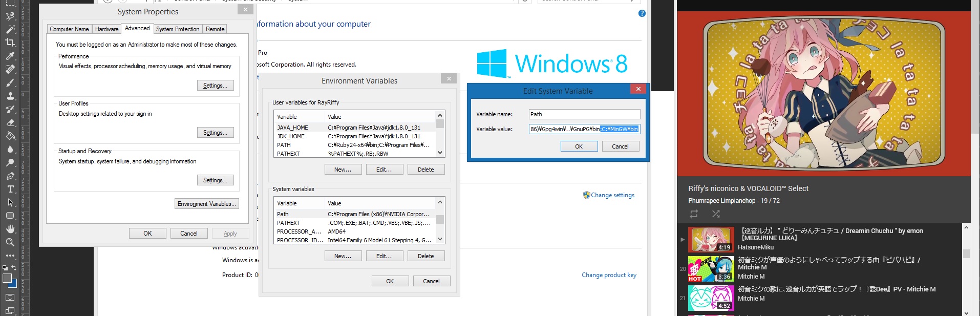Click OK in Environment Variables dialog

click(390, 281)
